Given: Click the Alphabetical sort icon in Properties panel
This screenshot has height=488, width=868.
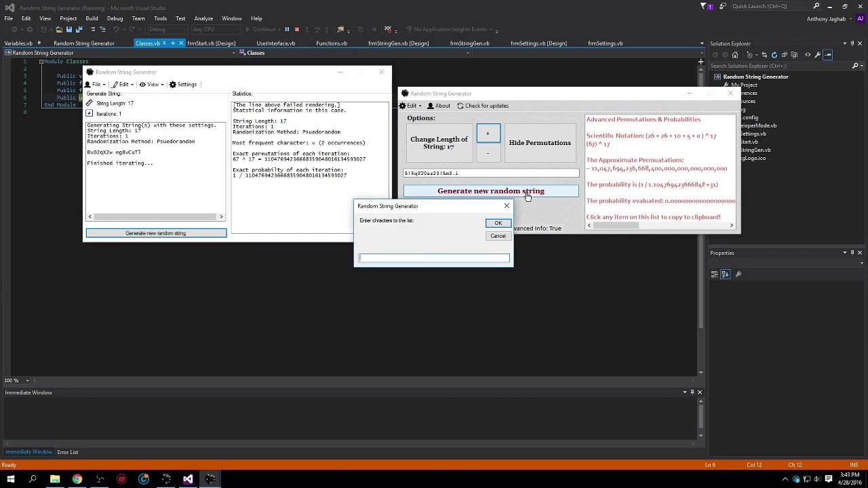Looking at the screenshot, I should pos(726,274).
